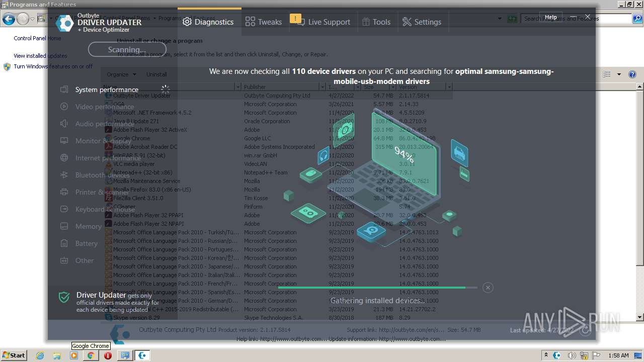
Task: Show hidden system tray icons arrow
Action: point(546,355)
